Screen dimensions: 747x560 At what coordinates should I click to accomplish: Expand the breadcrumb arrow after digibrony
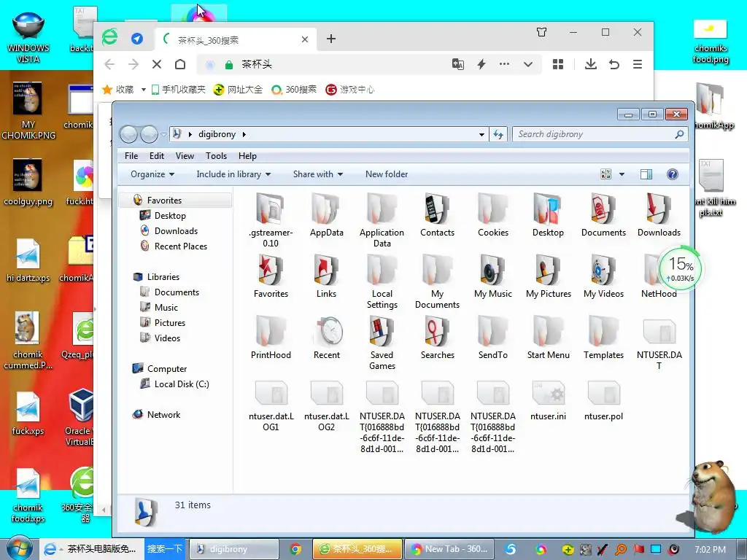pyautogui.click(x=244, y=134)
